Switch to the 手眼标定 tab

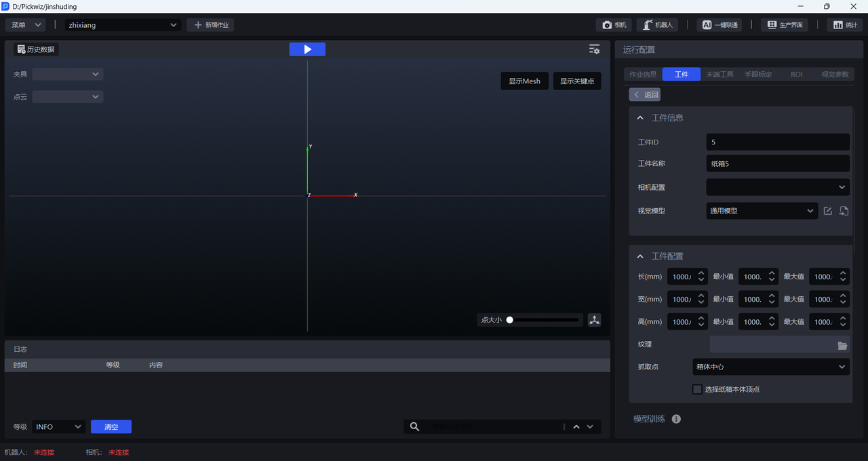[x=758, y=75]
